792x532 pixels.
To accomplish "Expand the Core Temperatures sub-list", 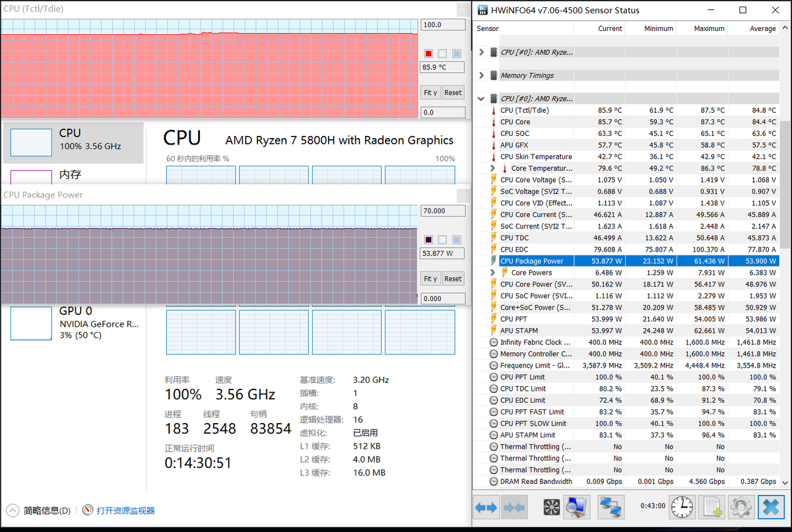I will point(492,168).
